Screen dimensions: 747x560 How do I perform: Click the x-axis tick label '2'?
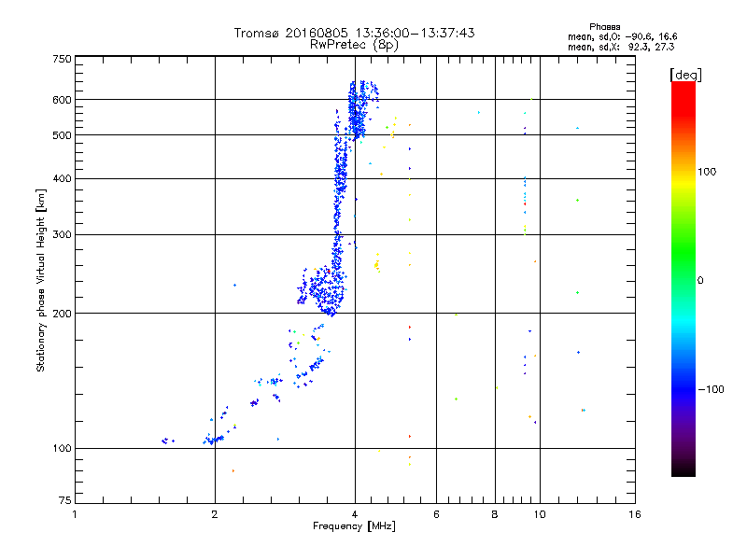[215, 514]
